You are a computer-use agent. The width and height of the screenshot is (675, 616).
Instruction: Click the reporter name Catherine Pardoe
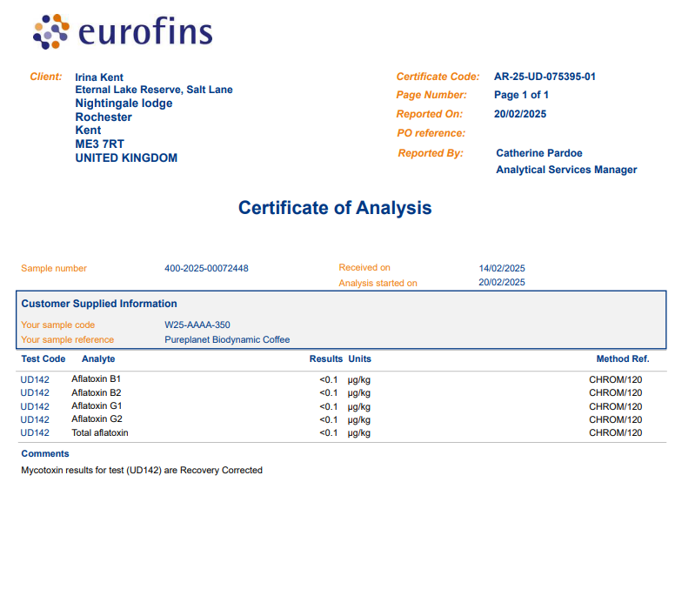click(x=539, y=153)
